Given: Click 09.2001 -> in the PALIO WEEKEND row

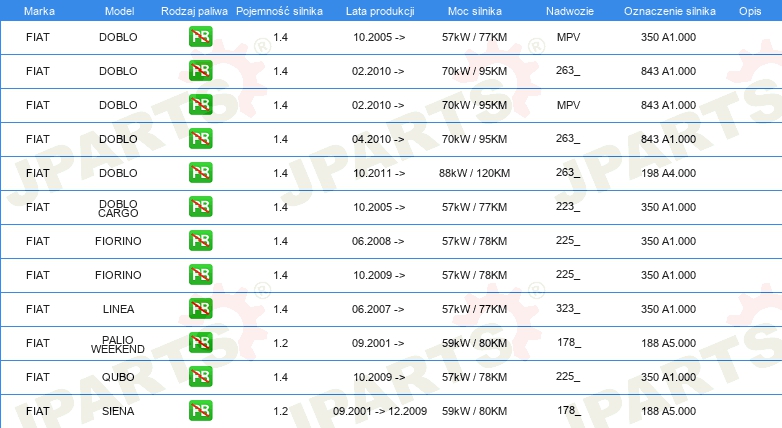Looking at the screenshot, I should click(378, 343).
